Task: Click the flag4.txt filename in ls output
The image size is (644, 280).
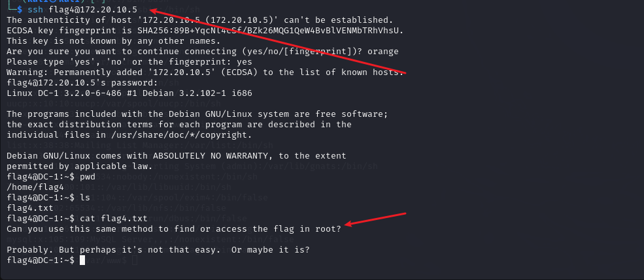Action: (x=30, y=208)
